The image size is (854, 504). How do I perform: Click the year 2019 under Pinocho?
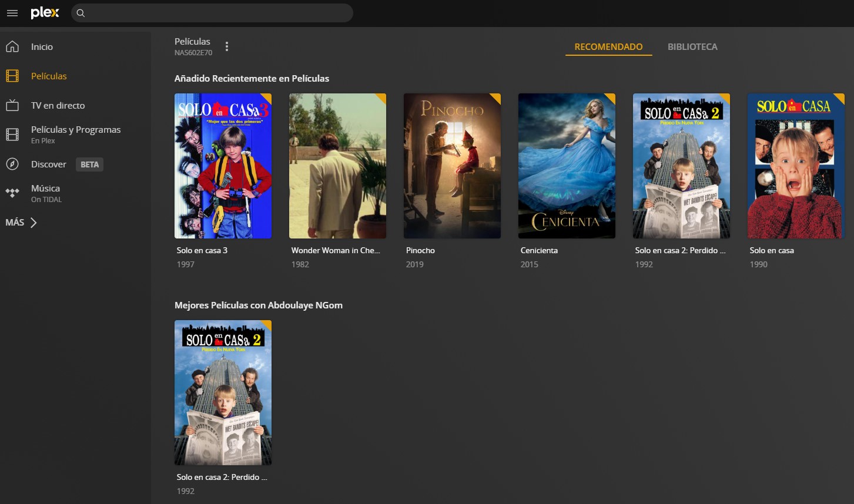(x=414, y=264)
